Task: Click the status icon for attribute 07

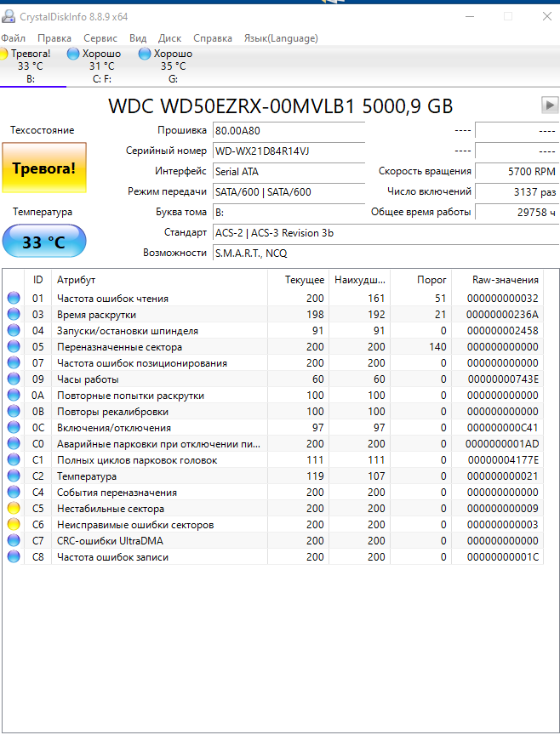Action: click(x=14, y=362)
